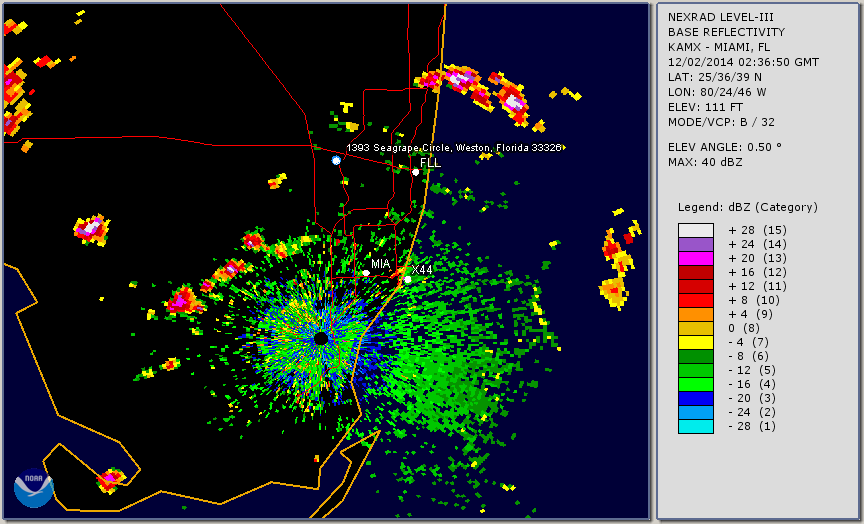
Task: Click the NOAA logo icon
Action: tap(34, 488)
